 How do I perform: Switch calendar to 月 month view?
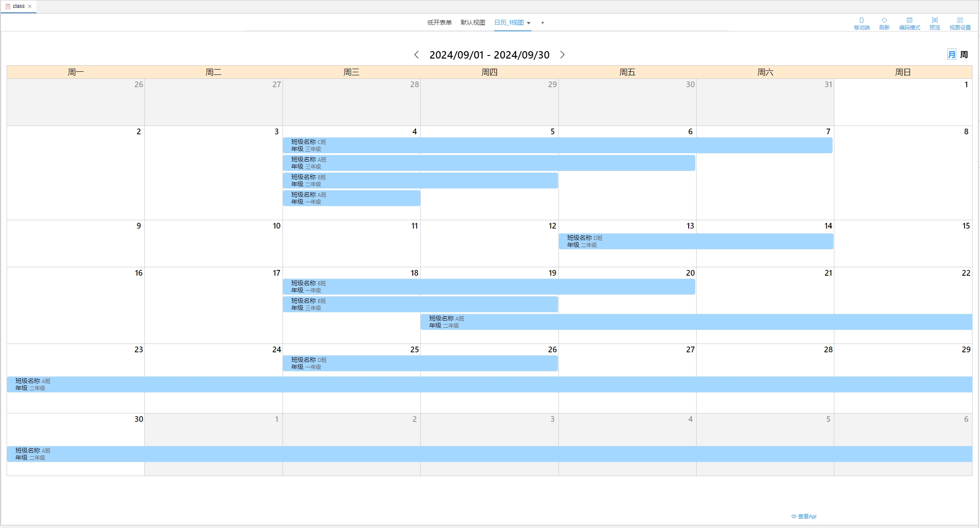click(x=951, y=54)
